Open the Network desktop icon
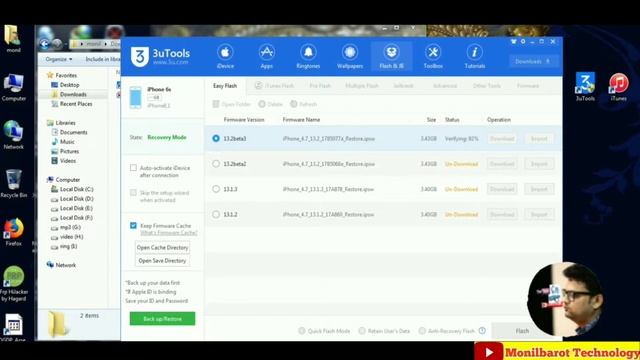Image resolution: width=640 pixels, height=360 pixels. 13,135
